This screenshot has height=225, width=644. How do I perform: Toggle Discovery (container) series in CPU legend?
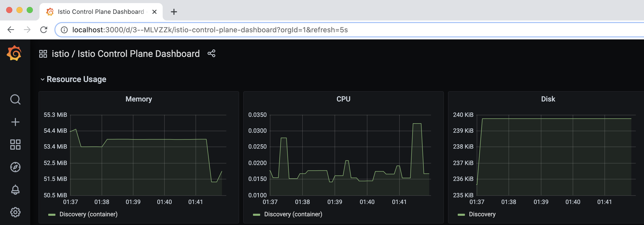click(293, 214)
